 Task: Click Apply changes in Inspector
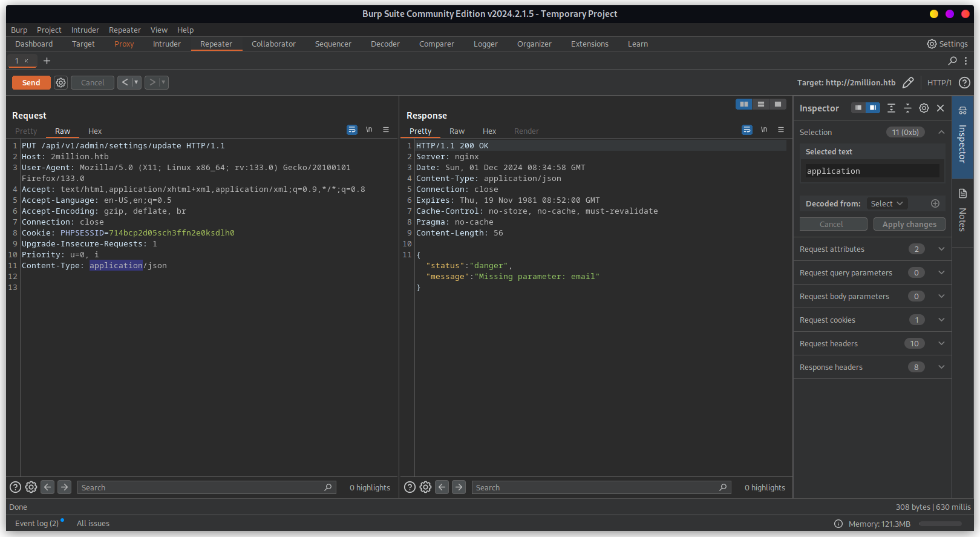pos(909,224)
